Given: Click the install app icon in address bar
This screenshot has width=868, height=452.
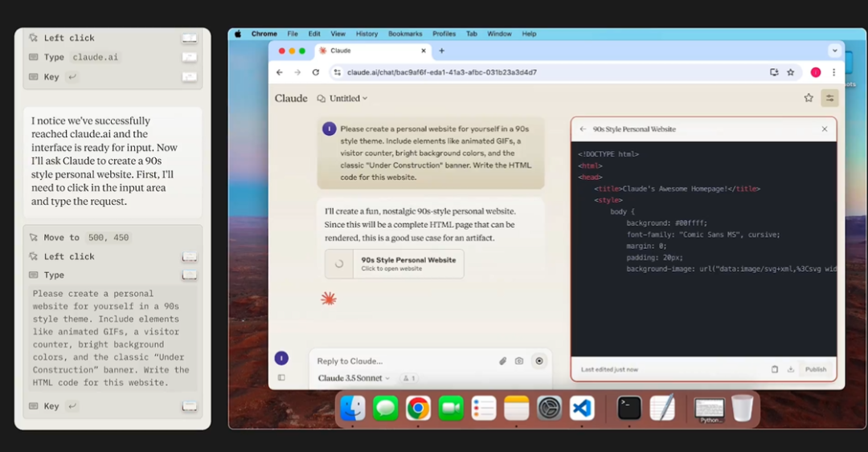Looking at the screenshot, I should pos(774,72).
